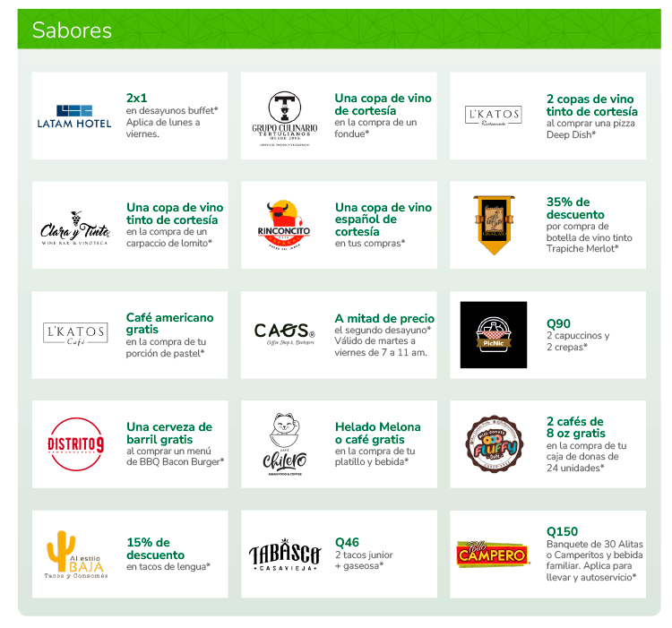Select the L'Katos Restaurante logo
Screen dimensions: 672x628
(x=494, y=116)
